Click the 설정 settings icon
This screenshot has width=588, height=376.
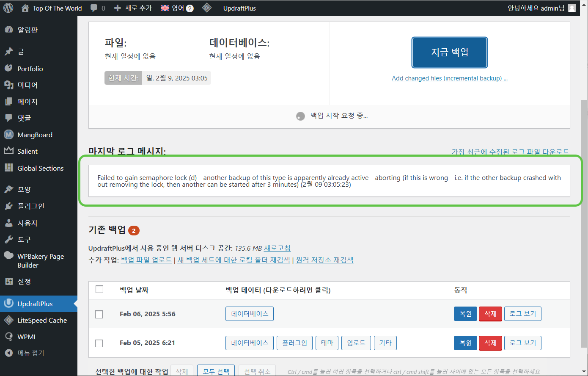(9, 281)
